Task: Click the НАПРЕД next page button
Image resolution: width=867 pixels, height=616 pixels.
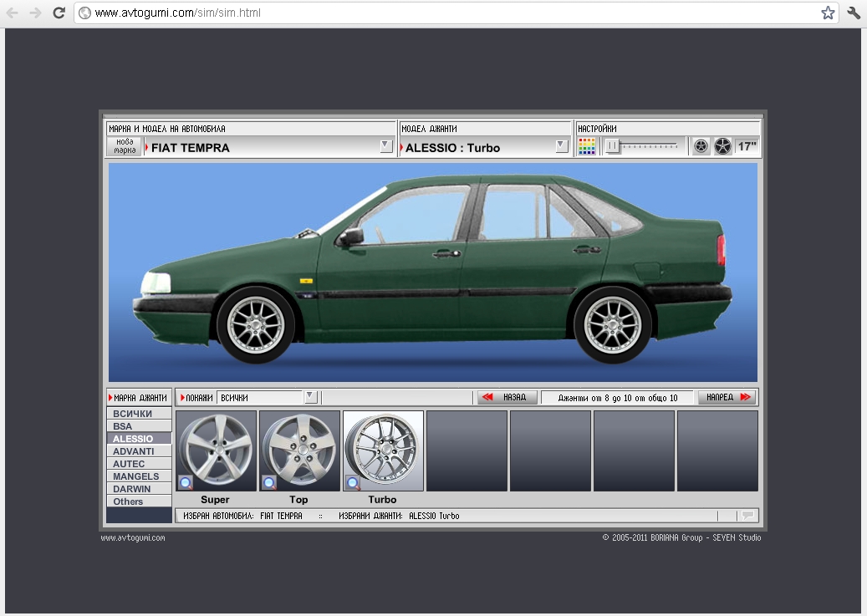Action: click(x=727, y=398)
